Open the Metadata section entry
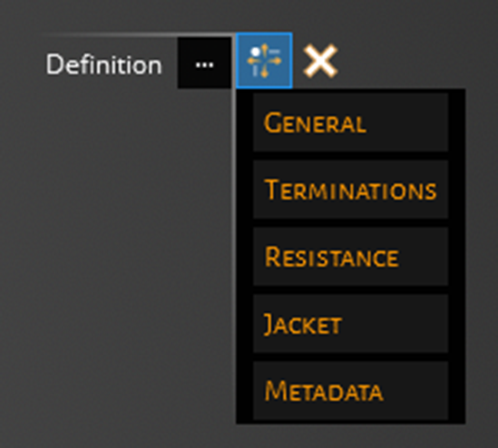498x448 pixels. tap(351, 391)
